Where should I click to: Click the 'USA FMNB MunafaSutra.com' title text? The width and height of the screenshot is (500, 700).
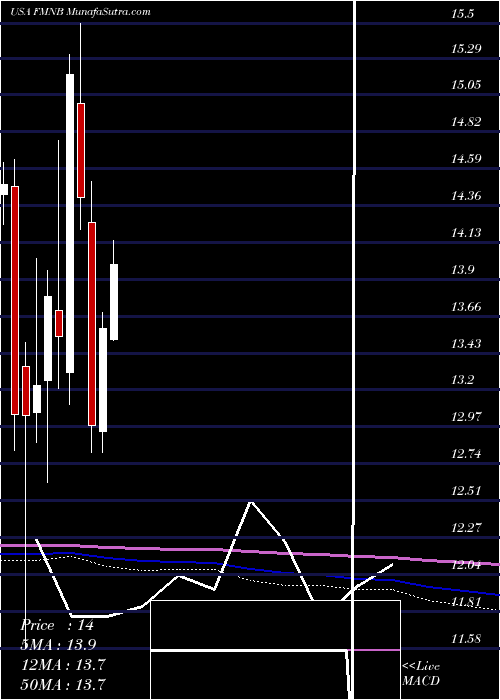[81, 12]
